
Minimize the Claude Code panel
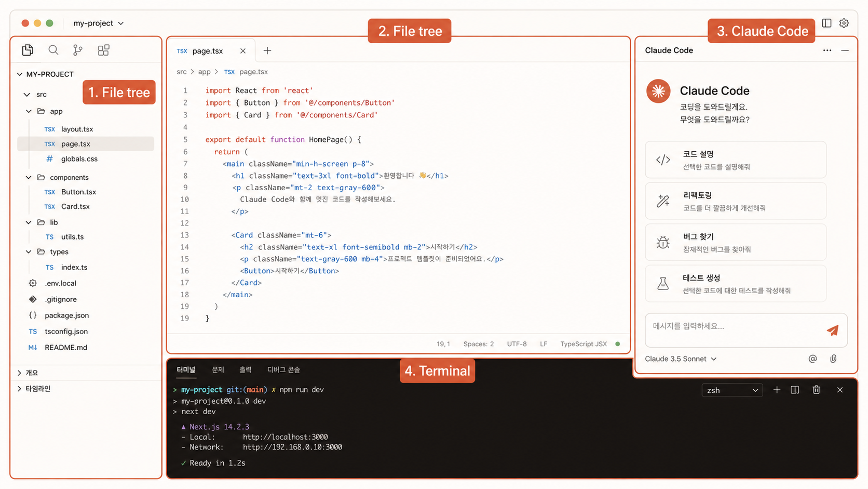[845, 50]
